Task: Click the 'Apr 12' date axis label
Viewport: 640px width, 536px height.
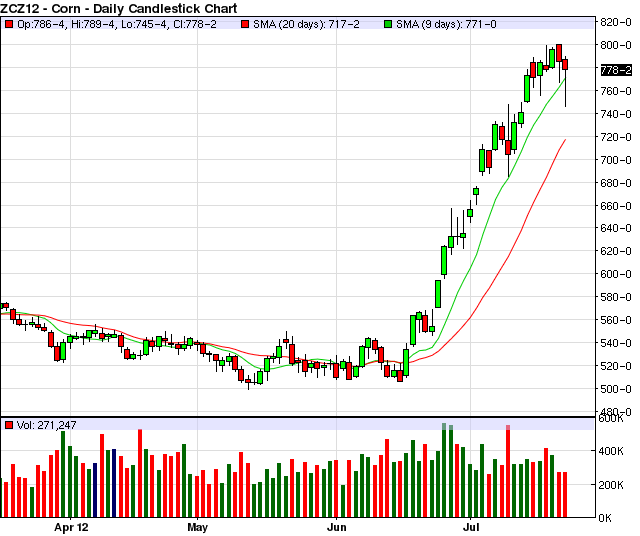Action: [71, 527]
